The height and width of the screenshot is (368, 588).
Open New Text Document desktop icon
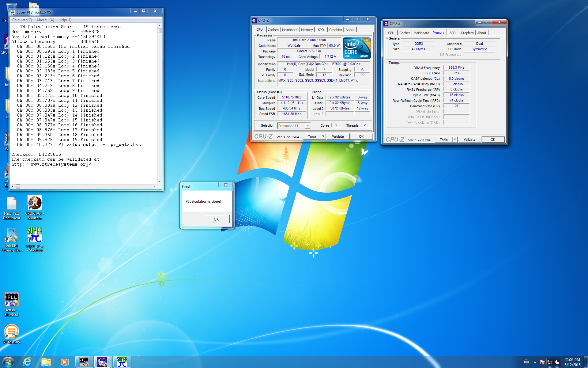point(12,208)
